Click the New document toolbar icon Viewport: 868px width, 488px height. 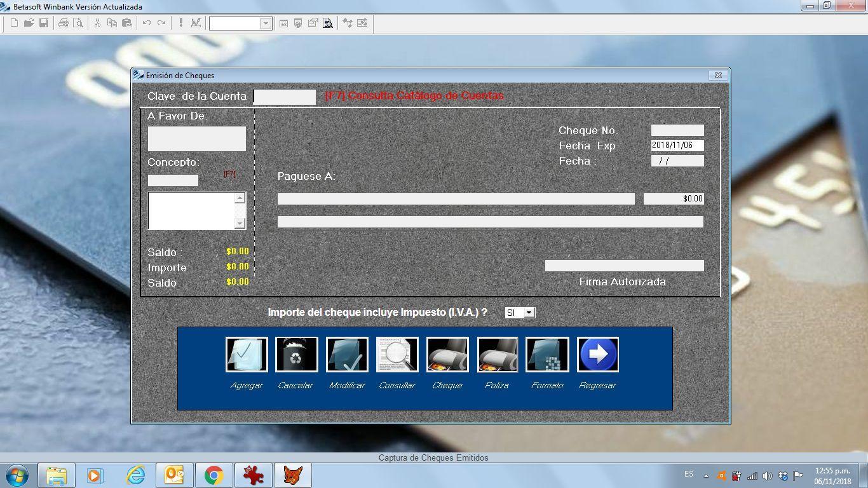(14, 23)
